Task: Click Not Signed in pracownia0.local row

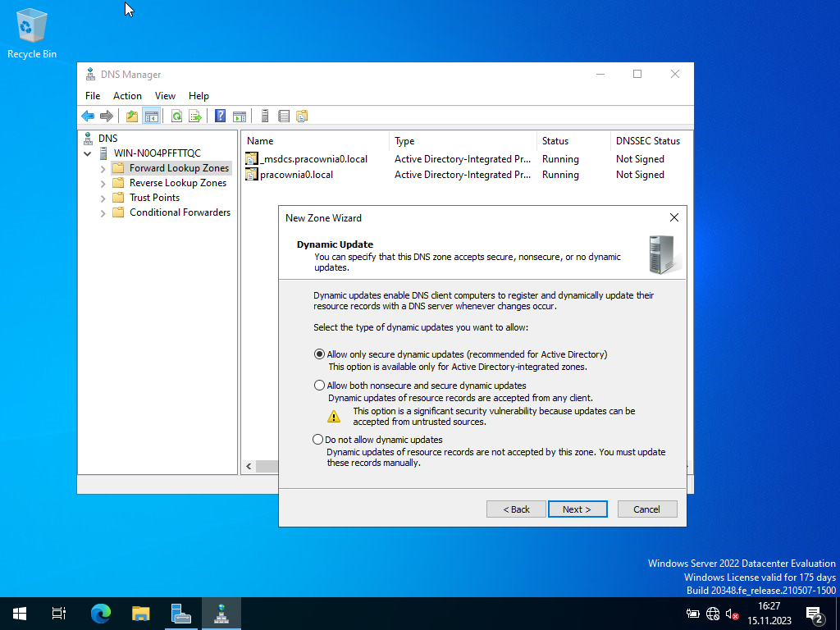Action: tap(640, 175)
